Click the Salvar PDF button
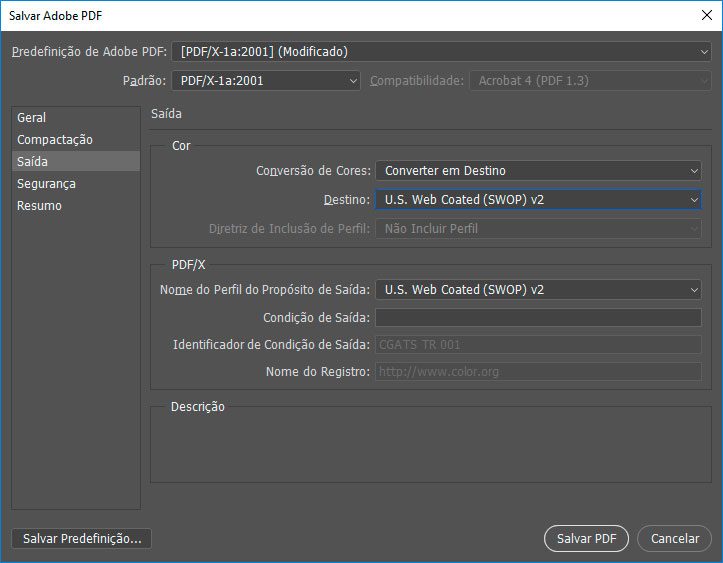Screen dimensions: 723x563 (x=586, y=538)
